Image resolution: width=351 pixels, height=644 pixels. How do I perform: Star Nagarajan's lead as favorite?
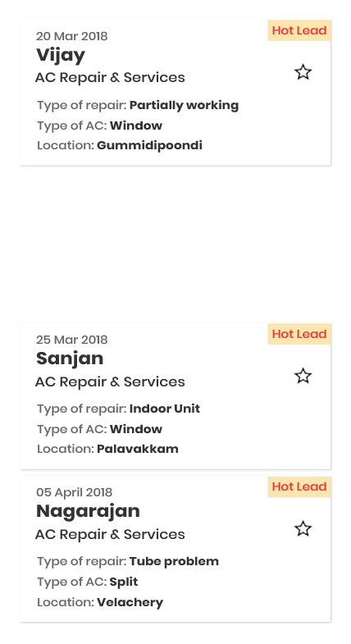(303, 528)
